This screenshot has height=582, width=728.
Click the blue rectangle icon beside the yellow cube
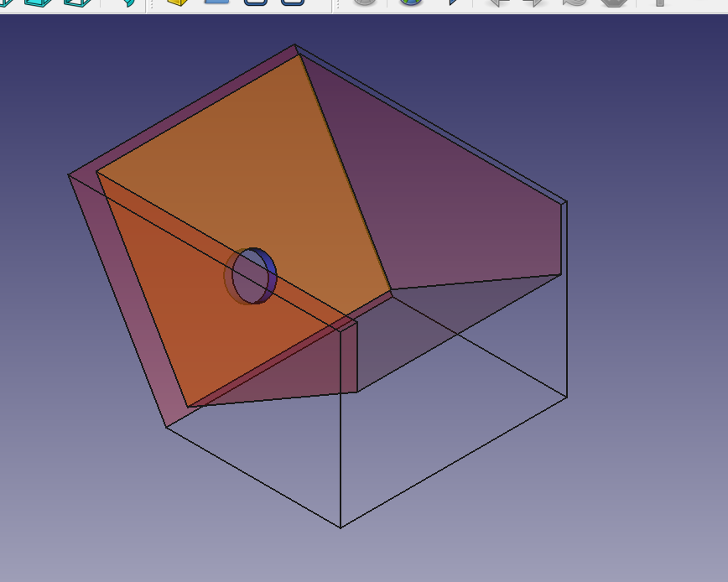click(216, 3)
